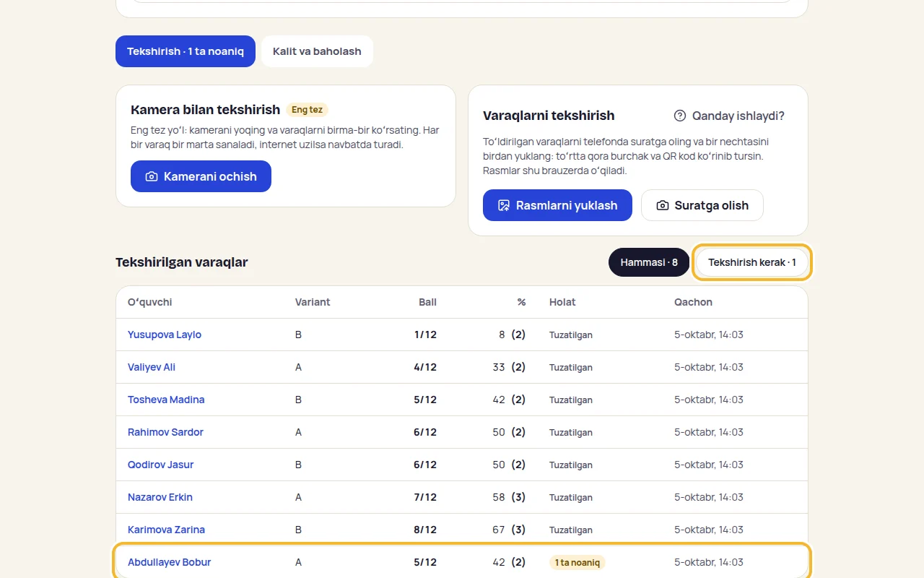Screen dimensions: 924x578
Task: Click the 1 ta noaniq status badge in Abdullayev Bobur's row
Action: pos(577,562)
